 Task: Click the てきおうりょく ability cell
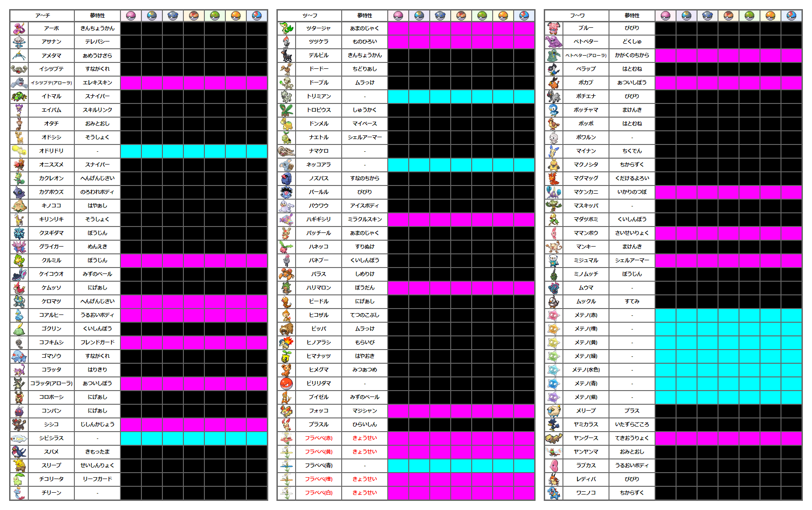click(632, 438)
